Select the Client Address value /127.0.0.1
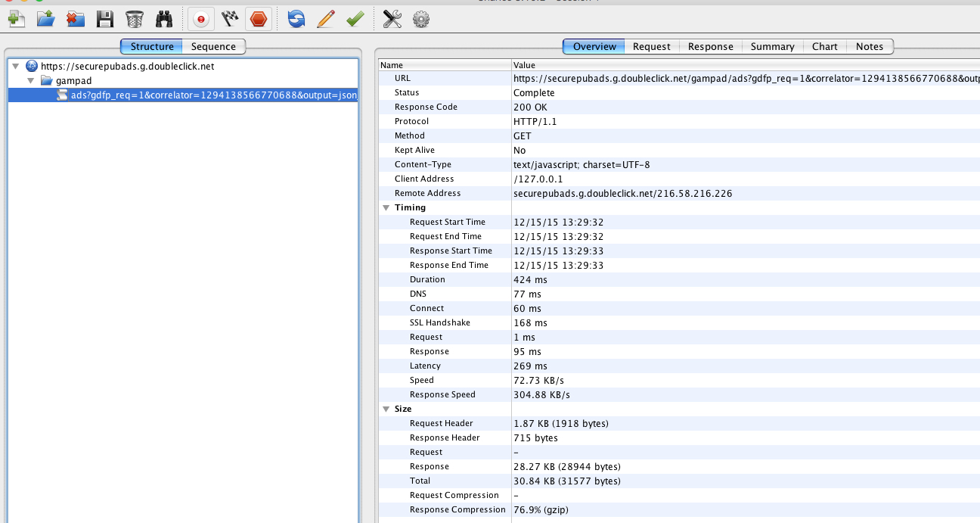 pyautogui.click(x=538, y=179)
